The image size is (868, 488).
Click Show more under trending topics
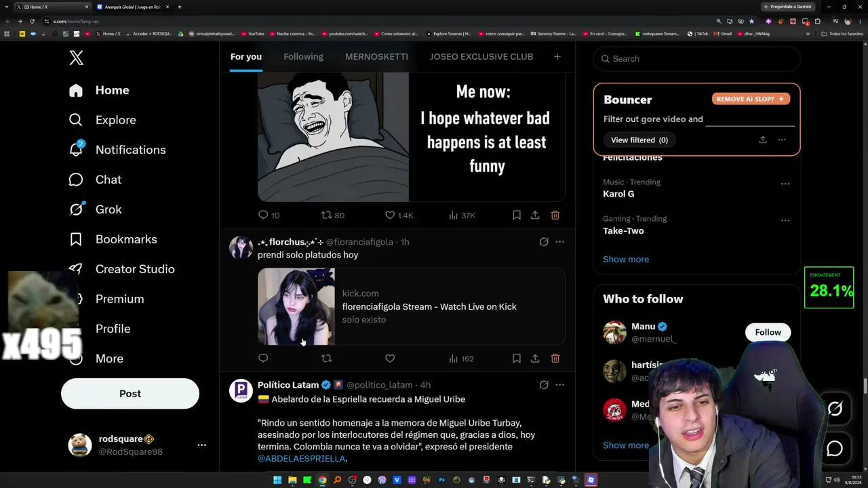[626, 259]
